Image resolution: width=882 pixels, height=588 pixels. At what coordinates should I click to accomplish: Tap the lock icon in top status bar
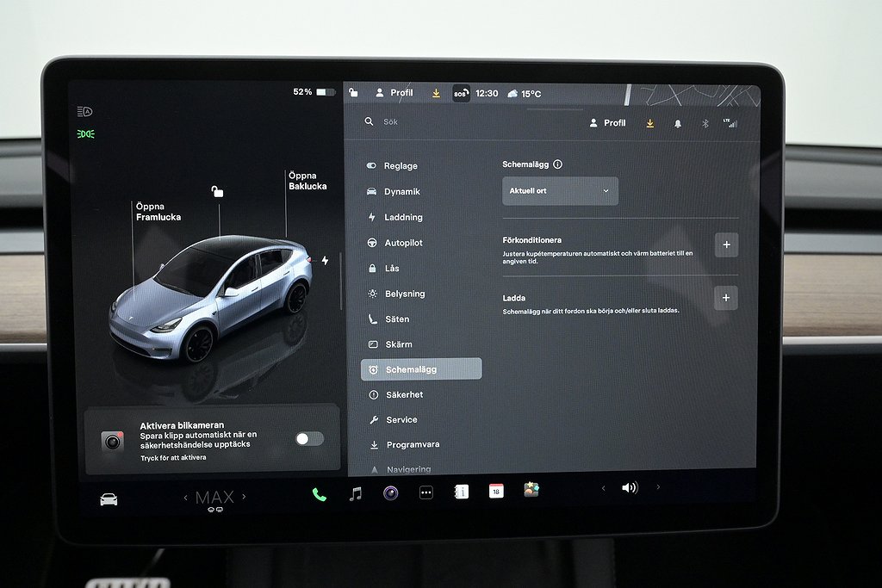[353, 92]
